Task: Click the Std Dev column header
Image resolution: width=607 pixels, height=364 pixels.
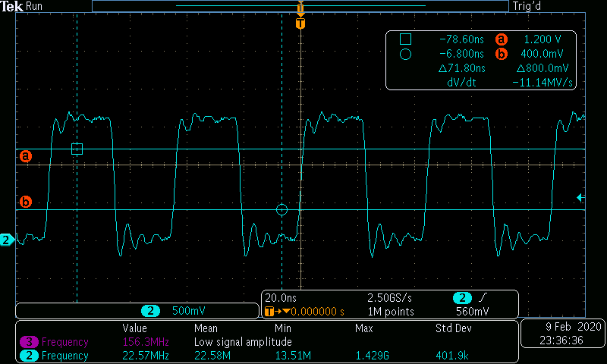Action: (453, 328)
